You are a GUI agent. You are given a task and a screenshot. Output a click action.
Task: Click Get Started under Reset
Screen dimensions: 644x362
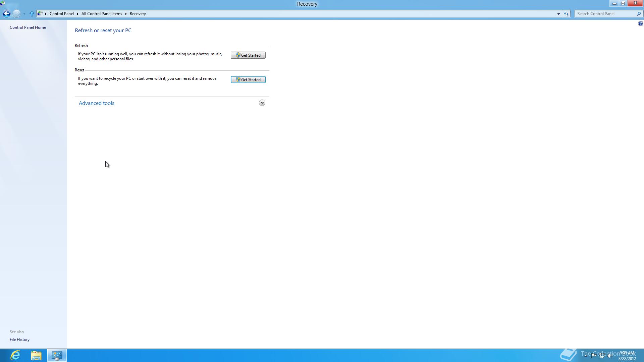click(248, 80)
